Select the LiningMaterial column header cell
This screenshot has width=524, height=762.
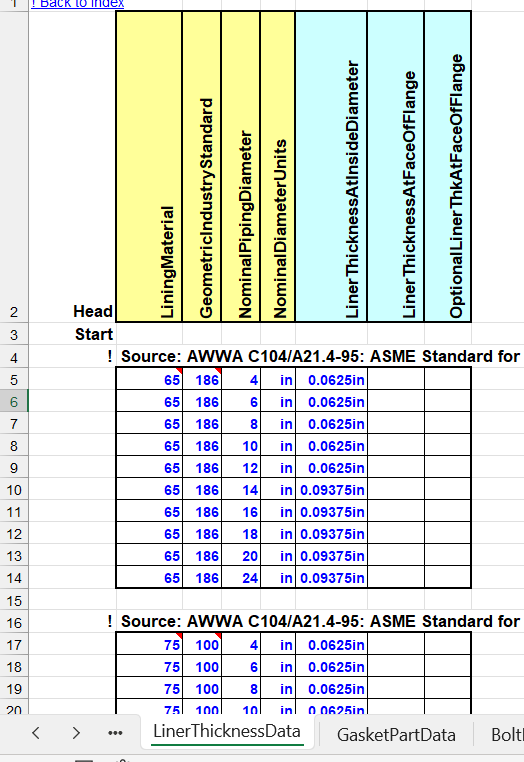point(149,166)
